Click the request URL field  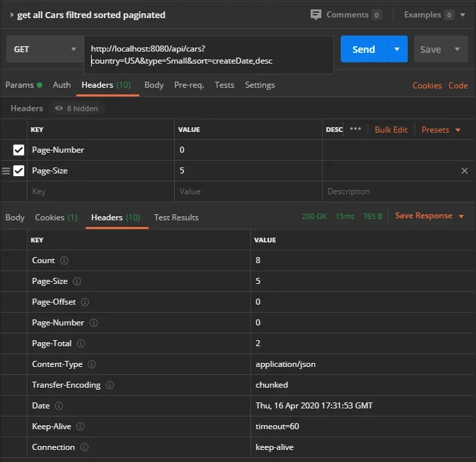coord(209,55)
